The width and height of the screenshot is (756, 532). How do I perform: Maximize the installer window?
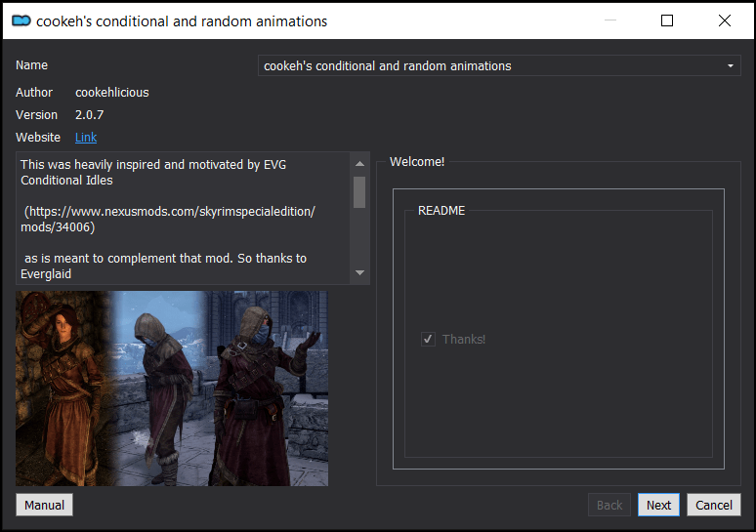click(667, 20)
